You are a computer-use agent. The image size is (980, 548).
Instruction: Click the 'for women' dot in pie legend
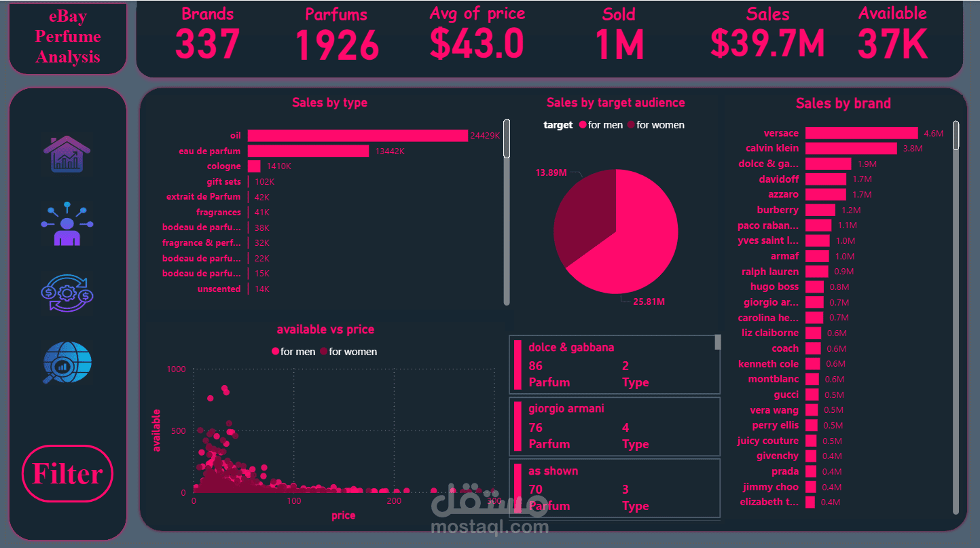pos(631,125)
